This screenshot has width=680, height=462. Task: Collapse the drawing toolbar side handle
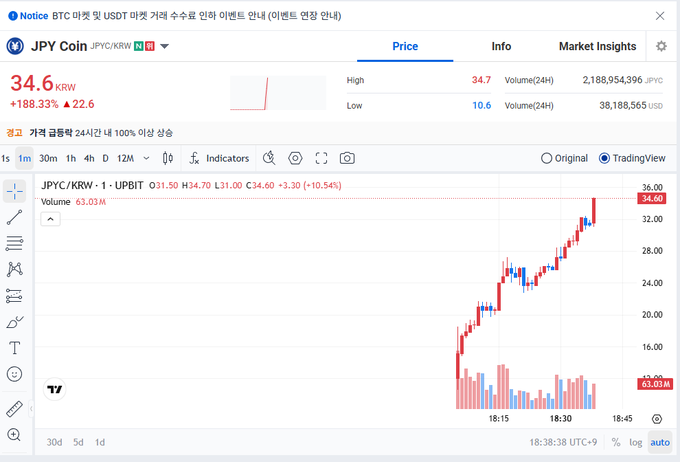point(31,409)
